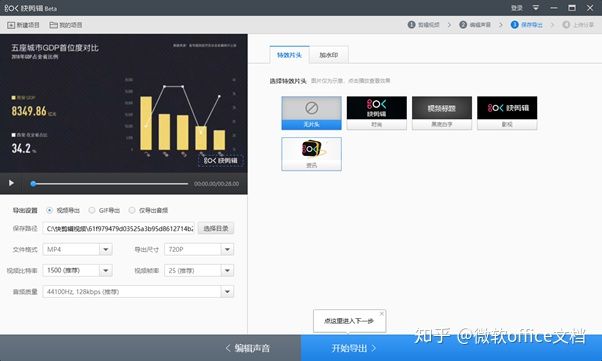Screen dimensions: 602x361
Task: Open the 导出尺寸 720P dropdown
Action: pyautogui.click(x=227, y=249)
